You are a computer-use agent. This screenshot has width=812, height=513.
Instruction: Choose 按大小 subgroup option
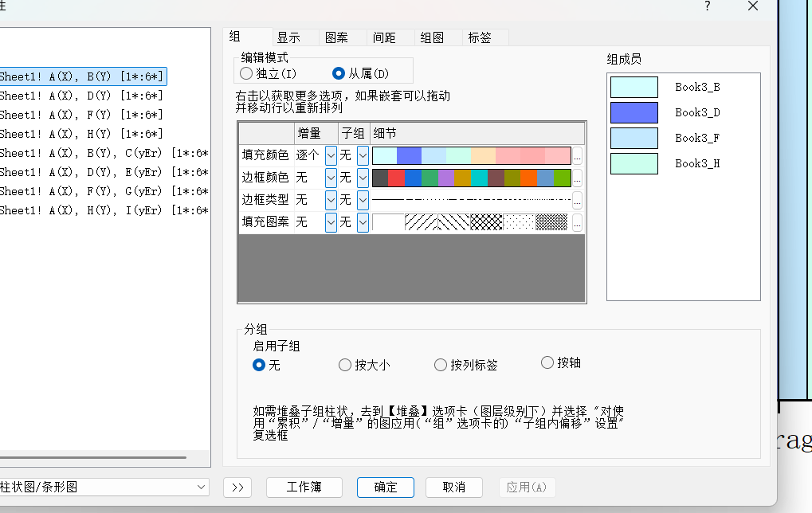(345, 365)
